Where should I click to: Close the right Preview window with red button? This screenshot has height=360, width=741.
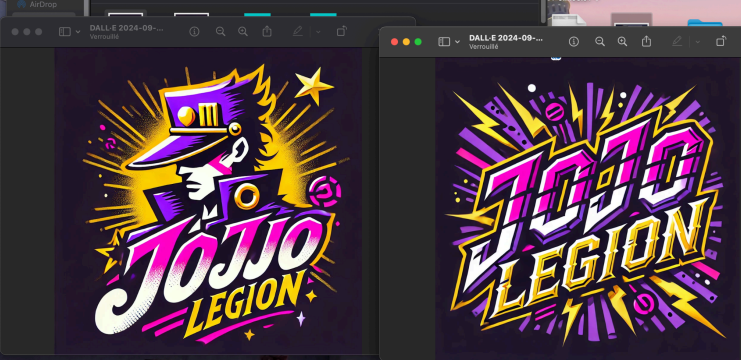(x=394, y=42)
